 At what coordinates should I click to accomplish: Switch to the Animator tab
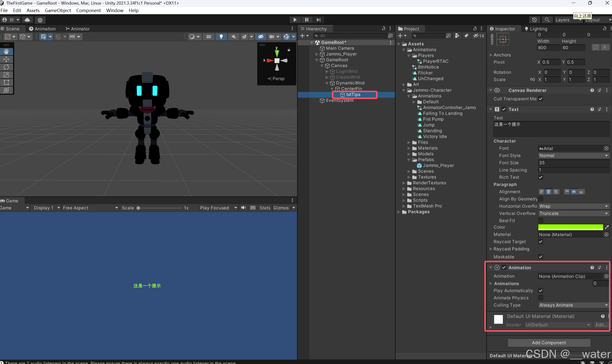[78, 29]
